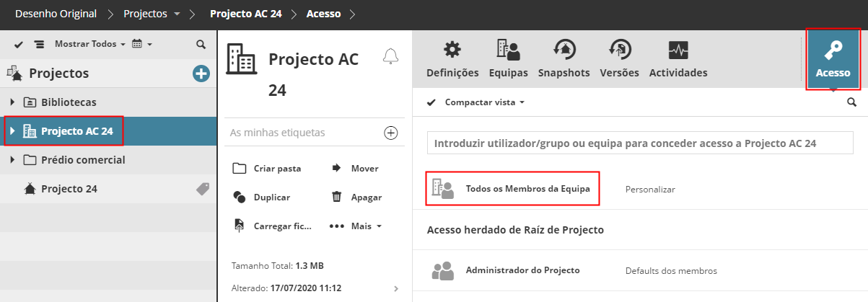Viewport: 868px width, 302px height.
Task: Open the Definições settings gear icon
Action: coord(452,50)
